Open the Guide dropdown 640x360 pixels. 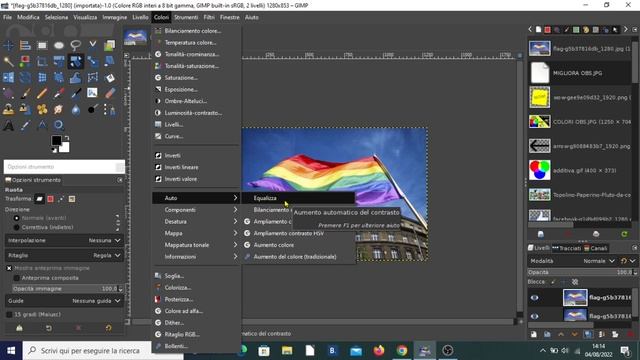(x=64, y=301)
